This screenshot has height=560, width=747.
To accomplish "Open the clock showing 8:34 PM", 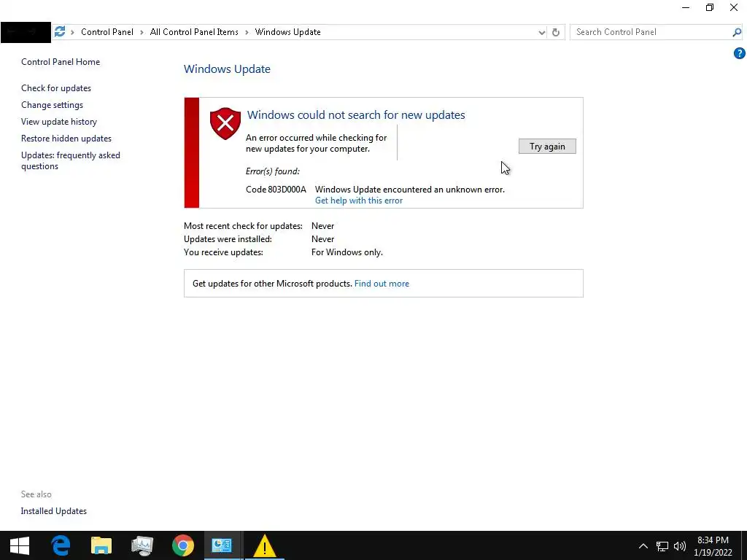I will pos(713,545).
